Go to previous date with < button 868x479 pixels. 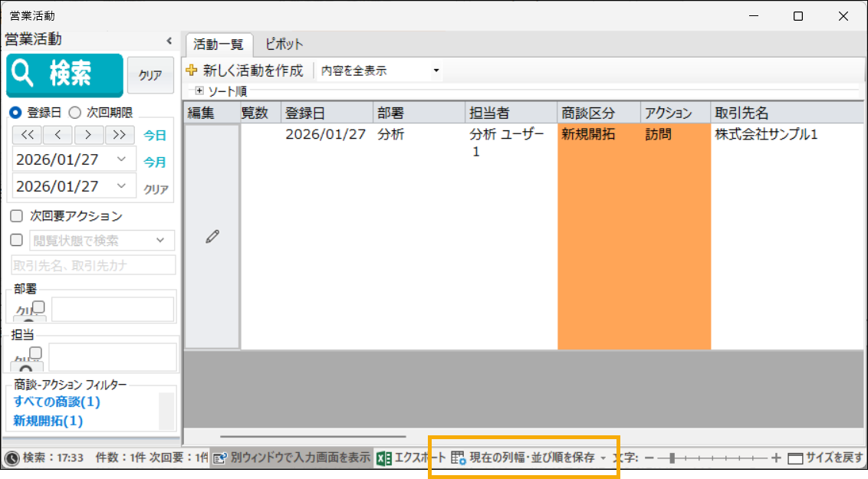(58, 134)
